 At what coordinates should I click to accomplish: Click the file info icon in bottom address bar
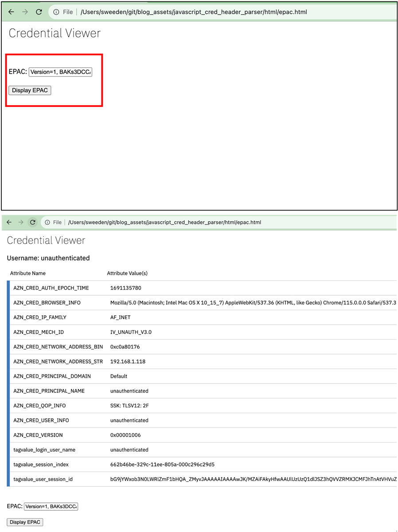click(x=47, y=222)
